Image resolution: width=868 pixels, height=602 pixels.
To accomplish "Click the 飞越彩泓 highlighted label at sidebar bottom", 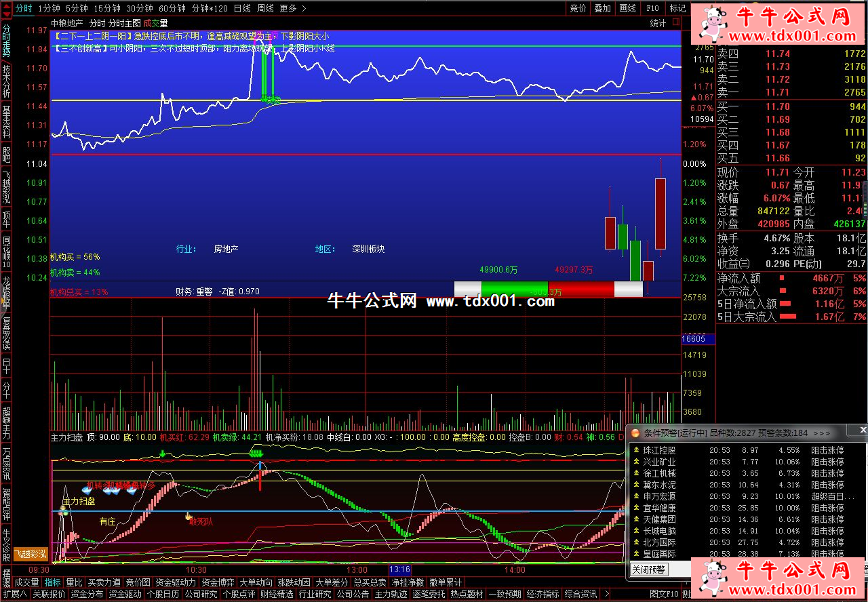I will click(x=31, y=554).
